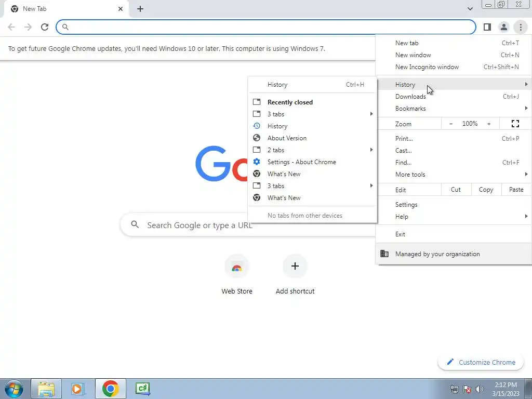
Task: Click the three-dot Chrome menu icon
Action: point(521,27)
